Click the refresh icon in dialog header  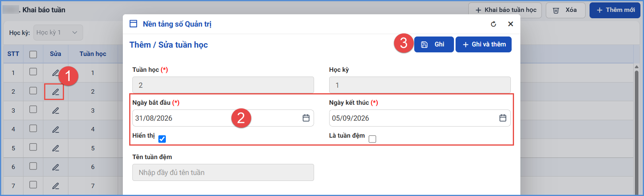click(493, 24)
